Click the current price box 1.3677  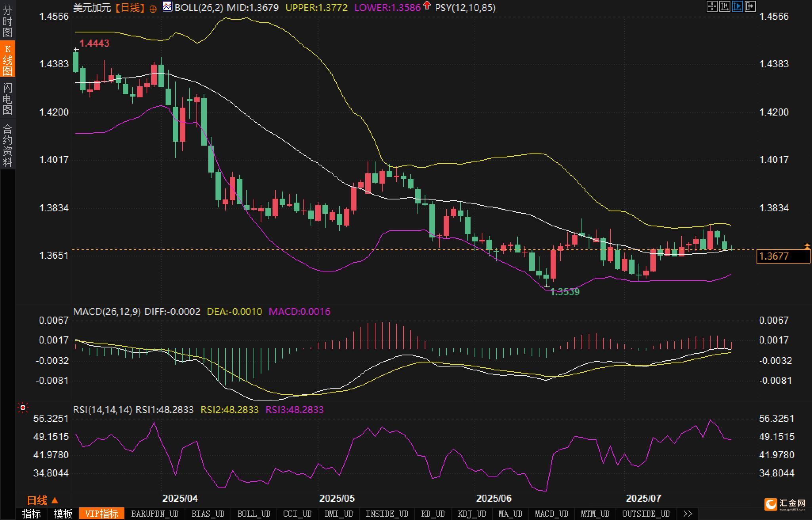[x=783, y=256]
